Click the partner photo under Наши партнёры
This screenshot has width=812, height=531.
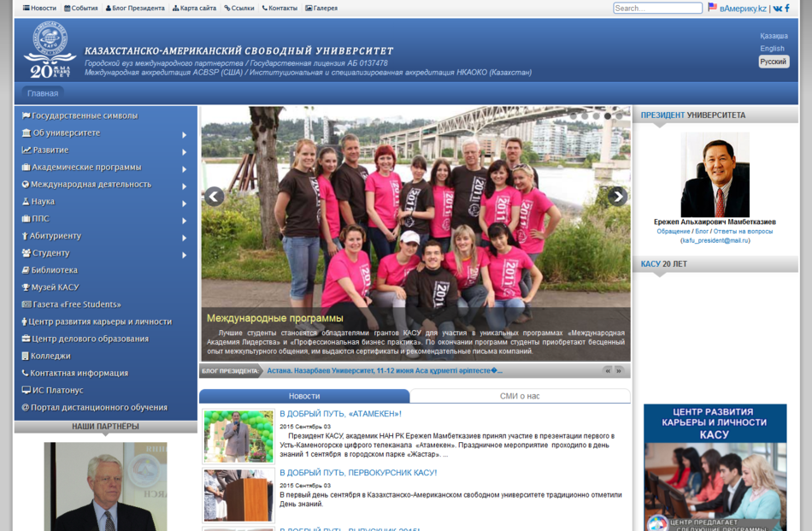[106, 487]
